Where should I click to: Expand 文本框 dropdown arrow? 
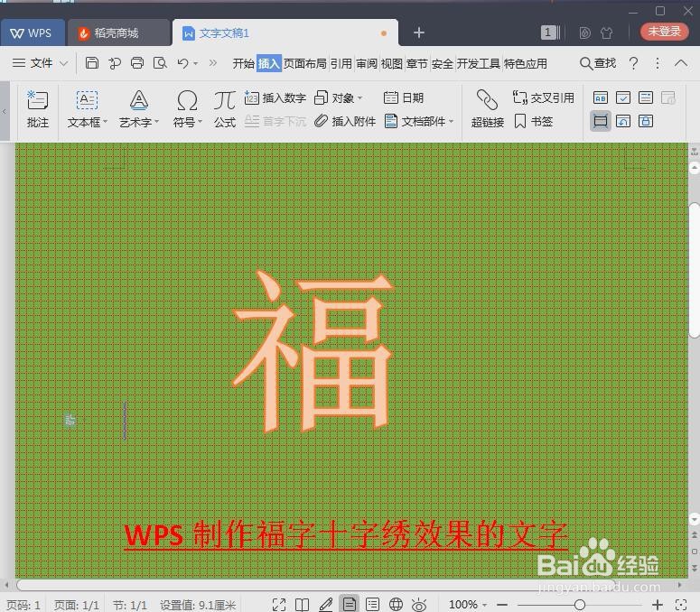click(106, 122)
